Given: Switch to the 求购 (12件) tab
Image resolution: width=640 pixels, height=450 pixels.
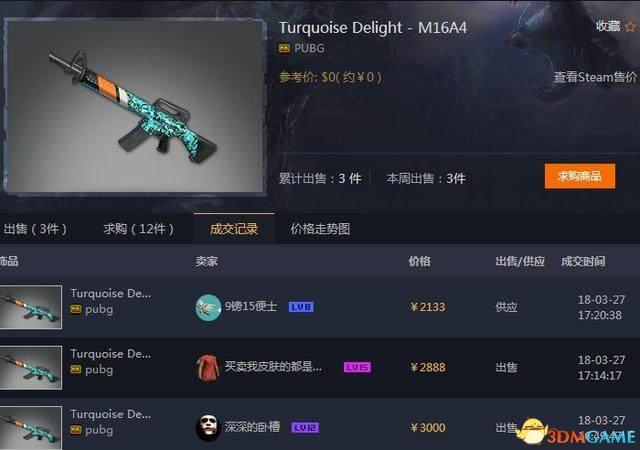Looking at the screenshot, I should [138, 229].
